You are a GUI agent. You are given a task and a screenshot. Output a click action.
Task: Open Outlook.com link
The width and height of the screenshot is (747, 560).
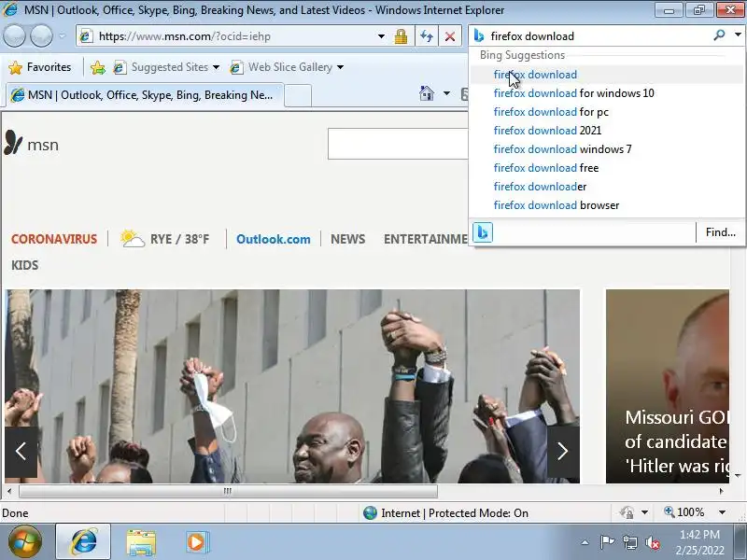[274, 239]
